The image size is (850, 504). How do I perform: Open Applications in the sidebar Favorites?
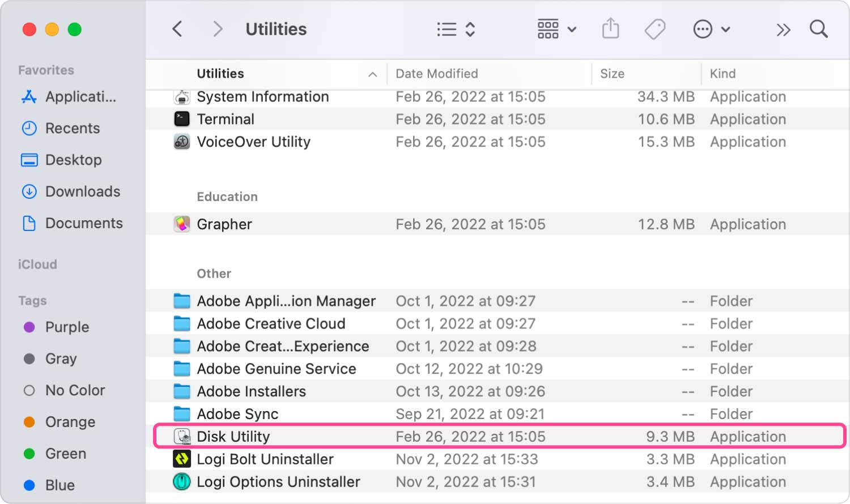[x=80, y=97]
